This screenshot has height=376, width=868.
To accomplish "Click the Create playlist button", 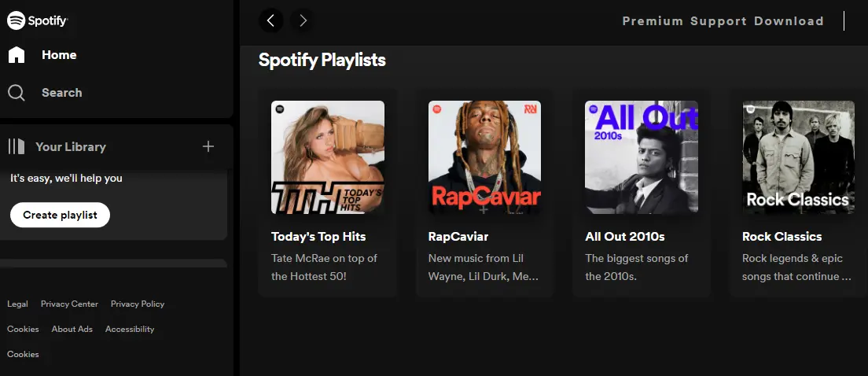I will click(60, 215).
